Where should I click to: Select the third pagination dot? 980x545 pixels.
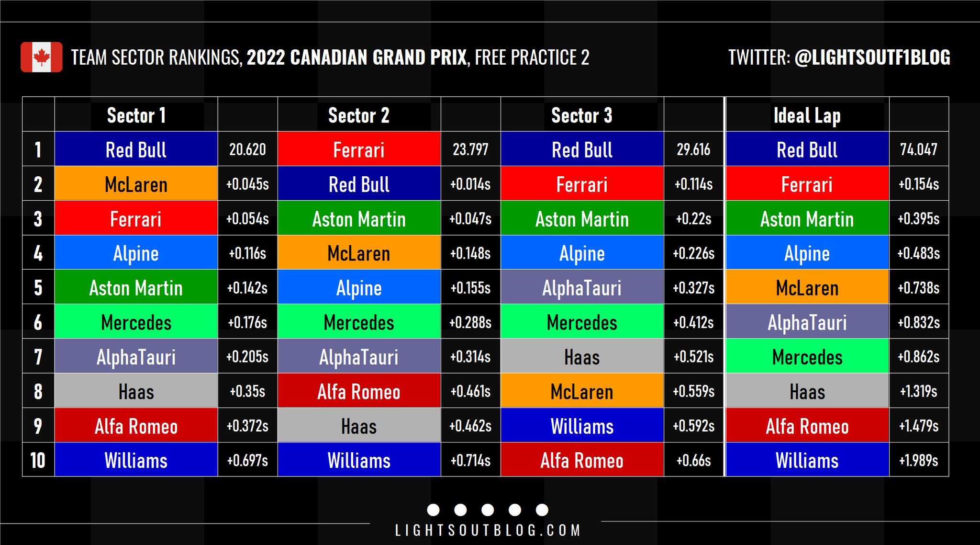(x=488, y=510)
